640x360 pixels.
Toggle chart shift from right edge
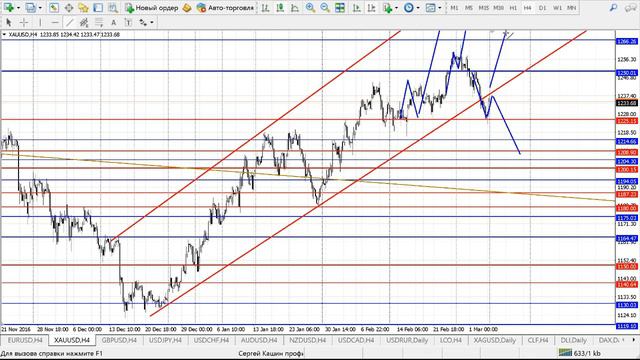pyautogui.click(x=371, y=7)
